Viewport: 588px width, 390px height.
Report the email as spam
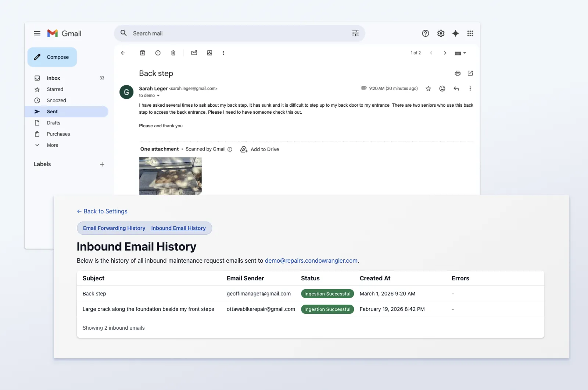(158, 53)
